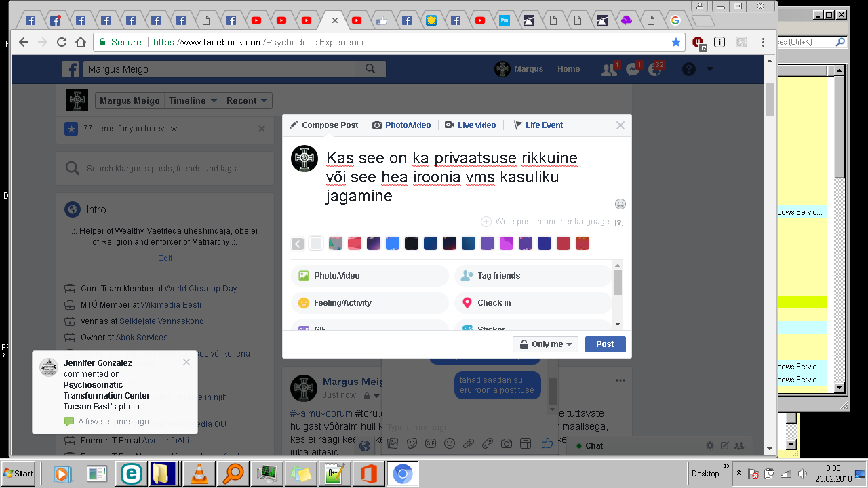The width and height of the screenshot is (868, 488).
Task: Open the Windows Start button
Action: [x=18, y=474]
